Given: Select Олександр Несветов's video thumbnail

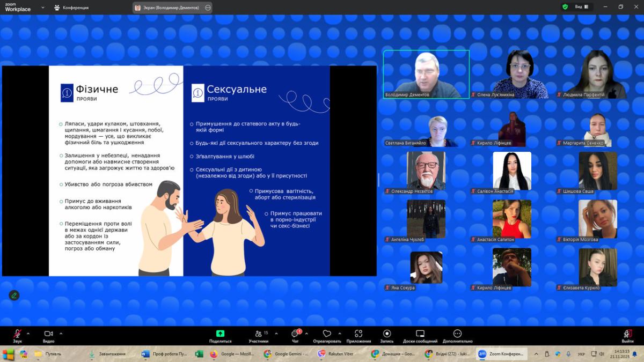Looking at the screenshot, I should pyautogui.click(x=426, y=171).
